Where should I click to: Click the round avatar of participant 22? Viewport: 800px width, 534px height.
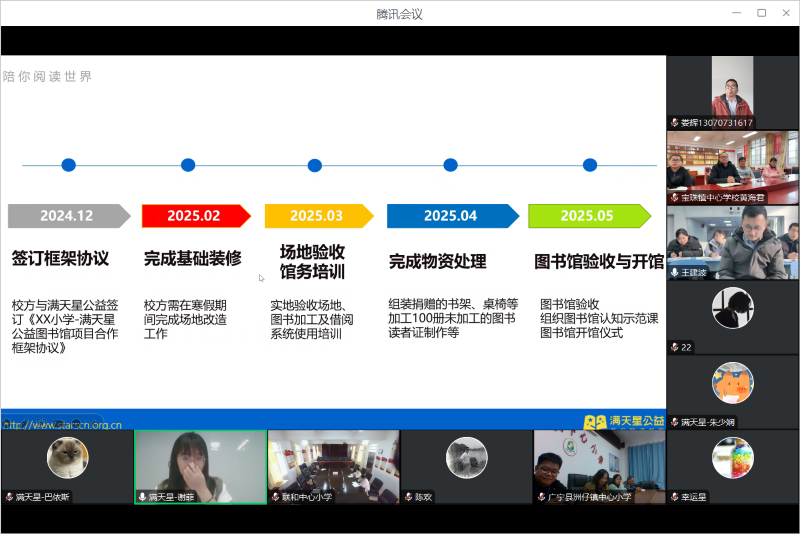point(733,308)
